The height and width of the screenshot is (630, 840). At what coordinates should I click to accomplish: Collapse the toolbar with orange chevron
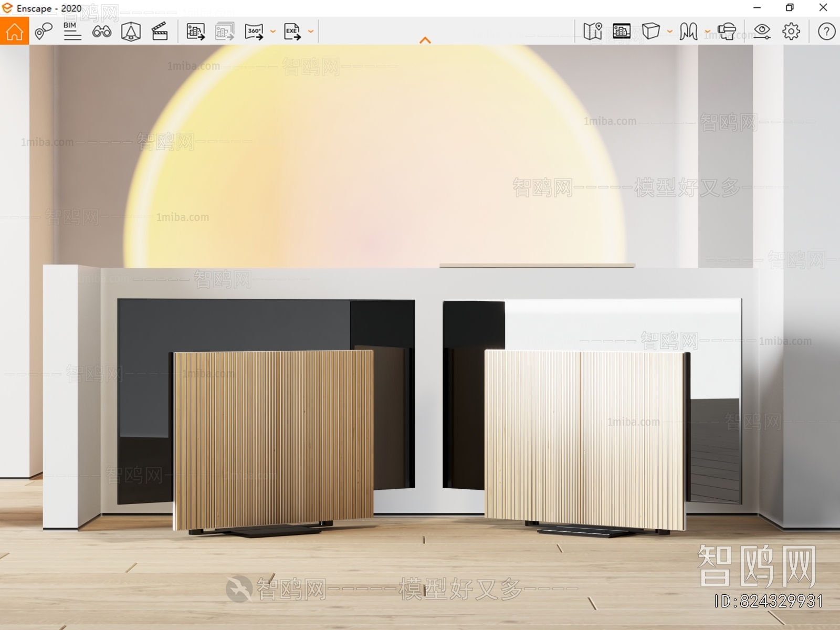click(425, 40)
